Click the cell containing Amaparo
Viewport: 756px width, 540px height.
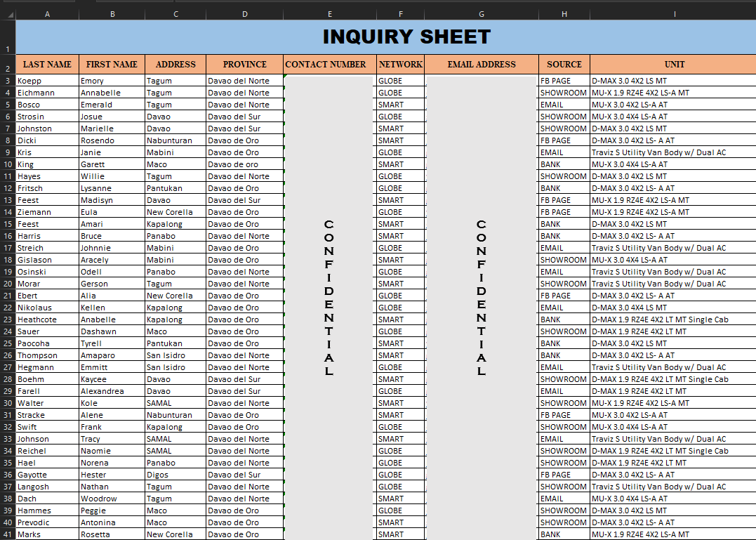pos(112,355)
